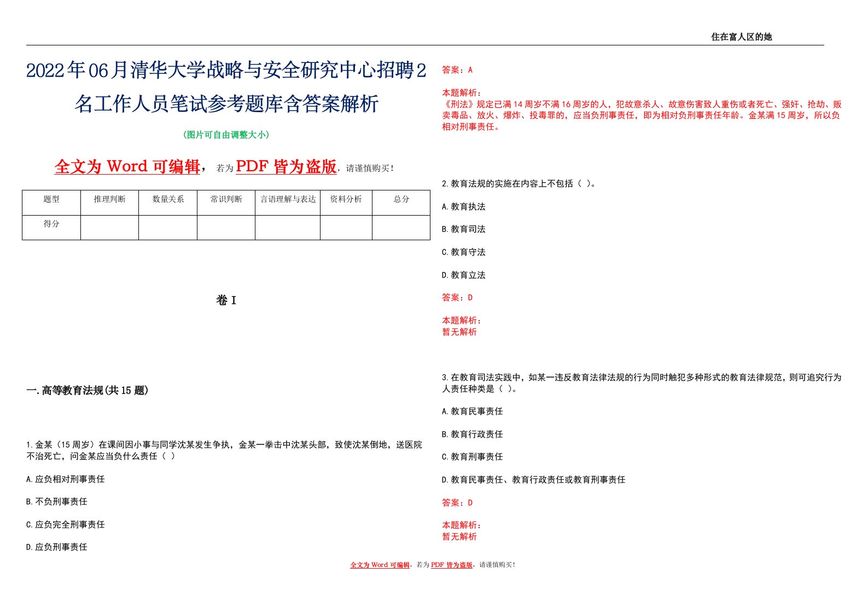Viewport: 868px width, 614px height.
Task: Click large red text PDF 皆为盗版
Action: pos(286,166)
